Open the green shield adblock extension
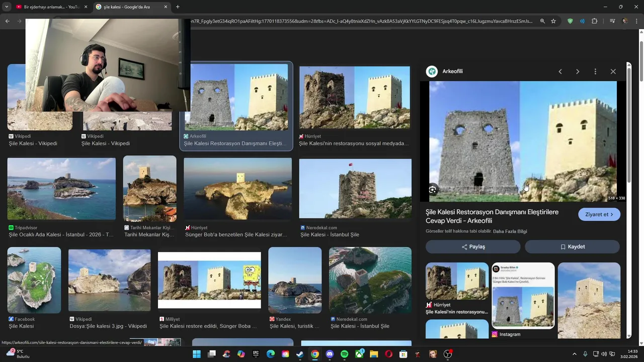 click(570, 21)
